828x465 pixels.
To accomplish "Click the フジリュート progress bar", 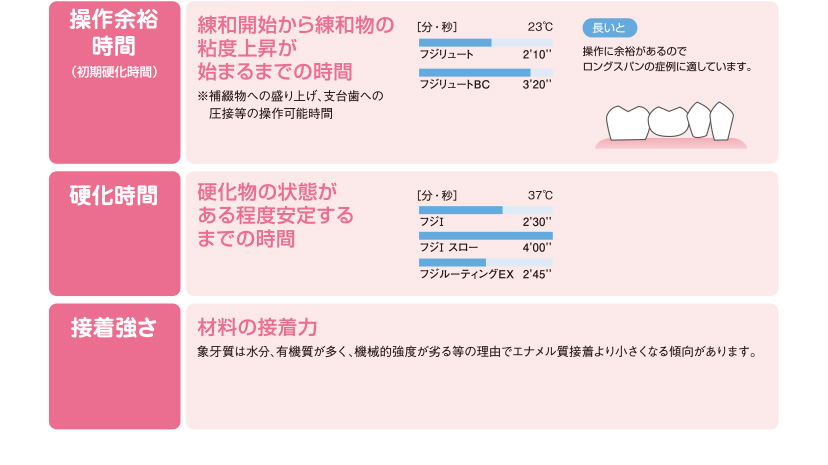I will point(486,43).
